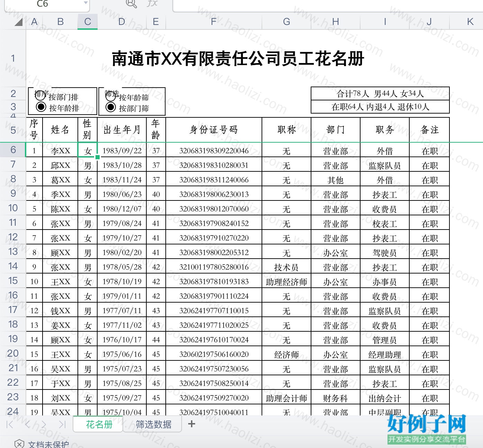Select column H header
483x448 pixels.
click(336, 22)
